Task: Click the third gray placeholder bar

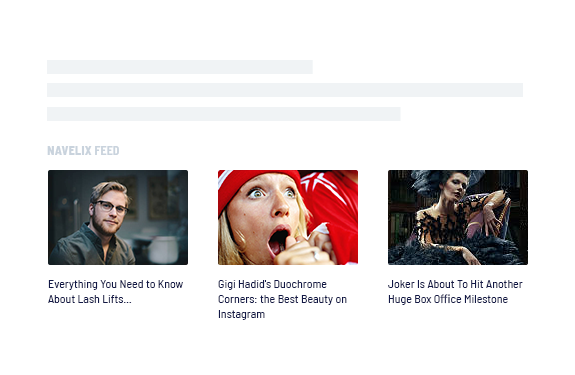Action: pos(224,114)
